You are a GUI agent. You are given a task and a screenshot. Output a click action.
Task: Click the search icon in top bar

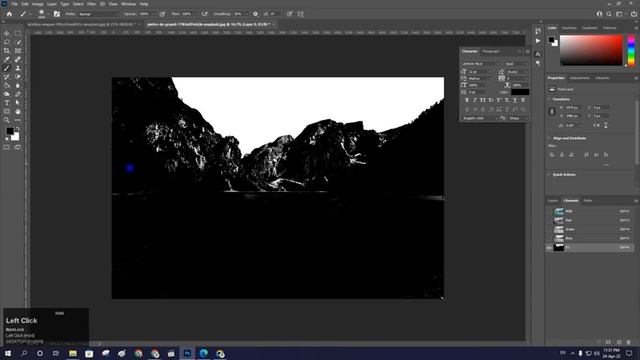pos(609,14)
